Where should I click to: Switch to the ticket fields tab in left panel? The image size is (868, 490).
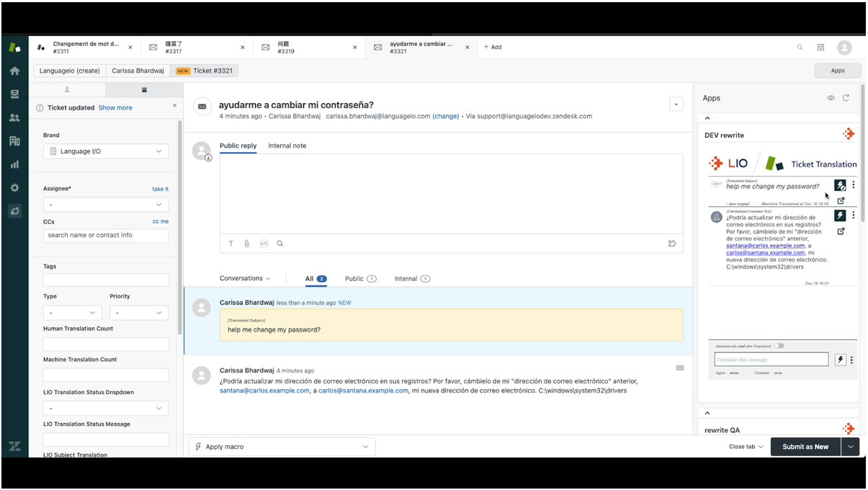[x=143, y=90]
